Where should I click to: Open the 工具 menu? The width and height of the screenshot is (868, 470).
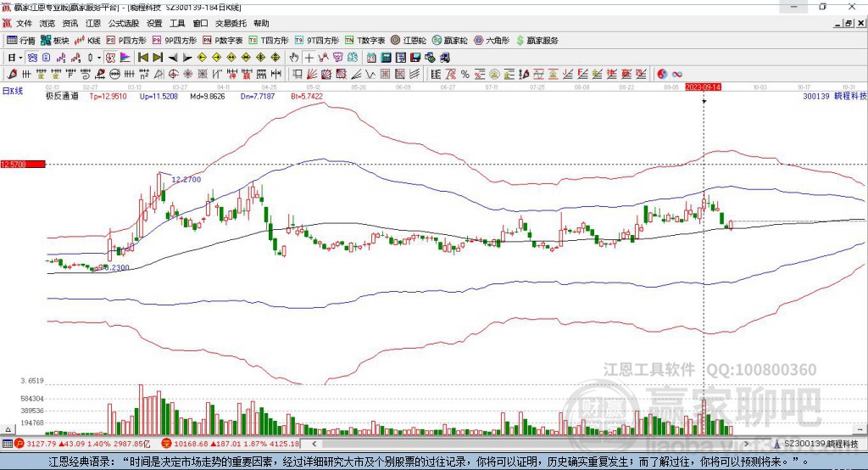[177, 23]
